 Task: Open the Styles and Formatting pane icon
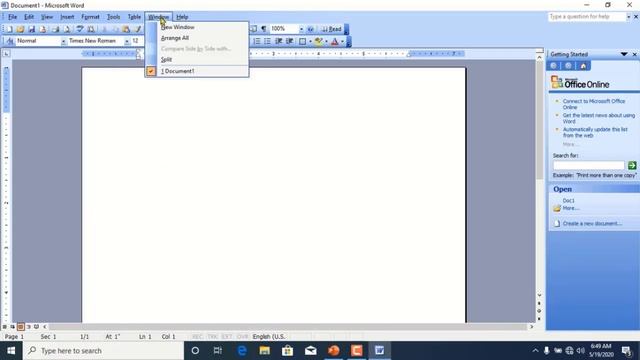[x=10, y=41]
